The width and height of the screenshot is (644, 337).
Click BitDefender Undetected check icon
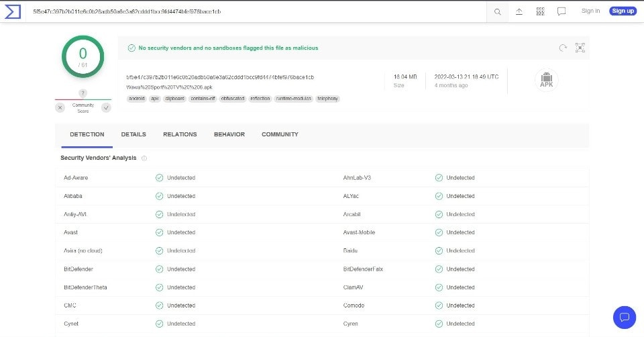(160, 269)
